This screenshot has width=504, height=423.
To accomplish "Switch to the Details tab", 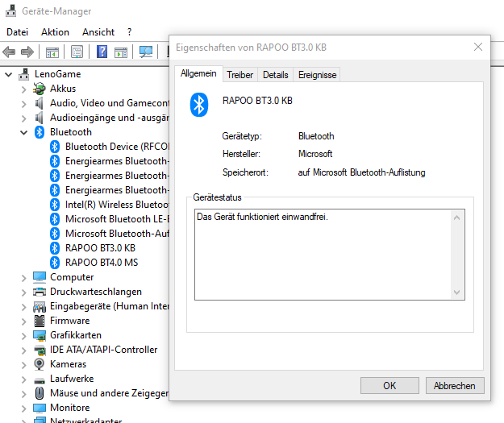I will pyautogui.click(x=276, y=75).
